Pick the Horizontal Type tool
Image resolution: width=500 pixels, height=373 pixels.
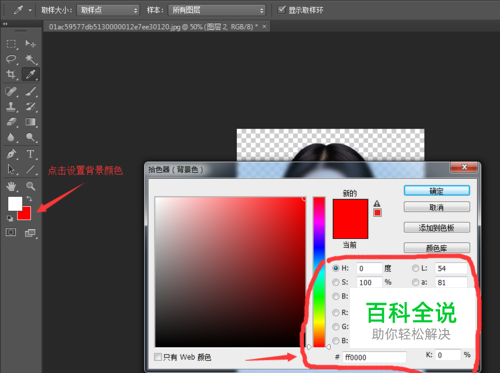pyautogui.click(x=31, y=154)
